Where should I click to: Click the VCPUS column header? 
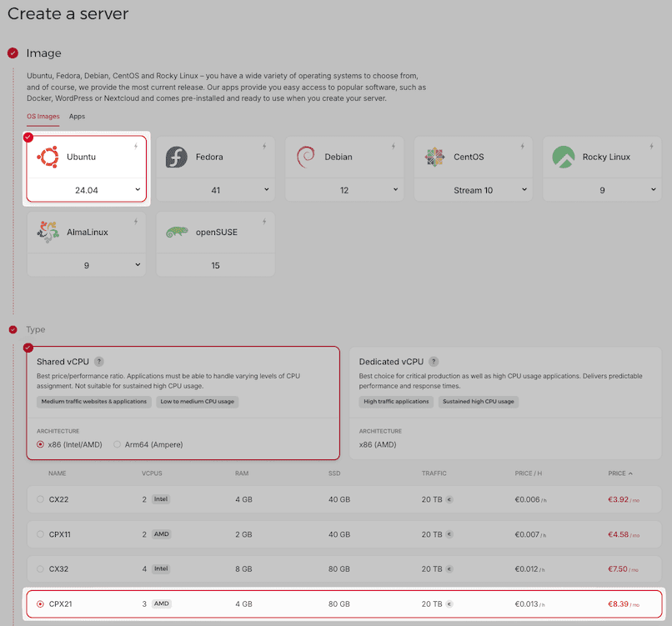[x=152, y=473]
